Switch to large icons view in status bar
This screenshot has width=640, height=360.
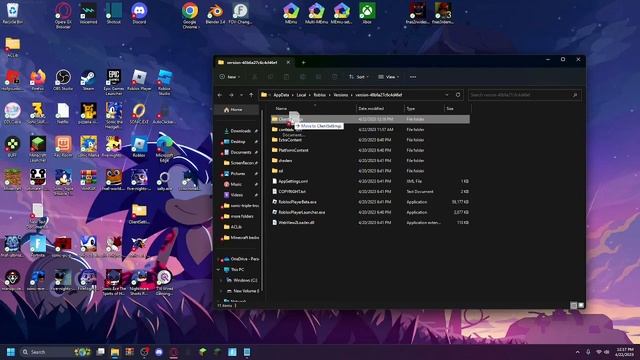(581, 305)
